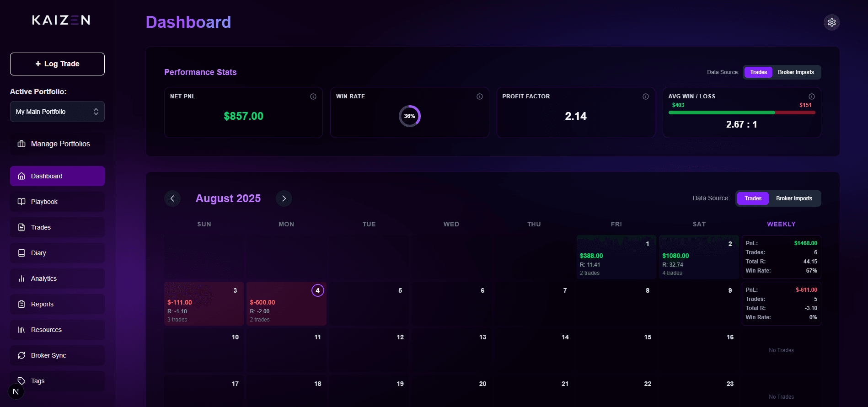Click the Net PnL info icon

click(x=313, y=96)
